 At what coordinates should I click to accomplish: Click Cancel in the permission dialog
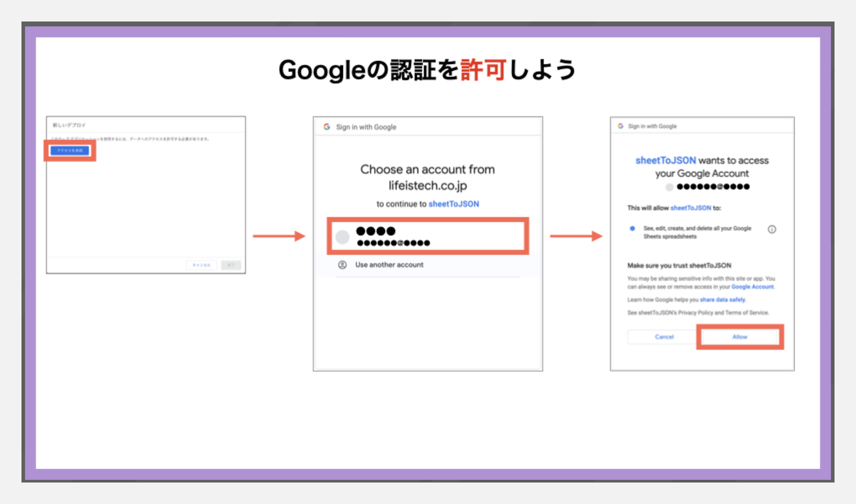click(x=664, y=337)
